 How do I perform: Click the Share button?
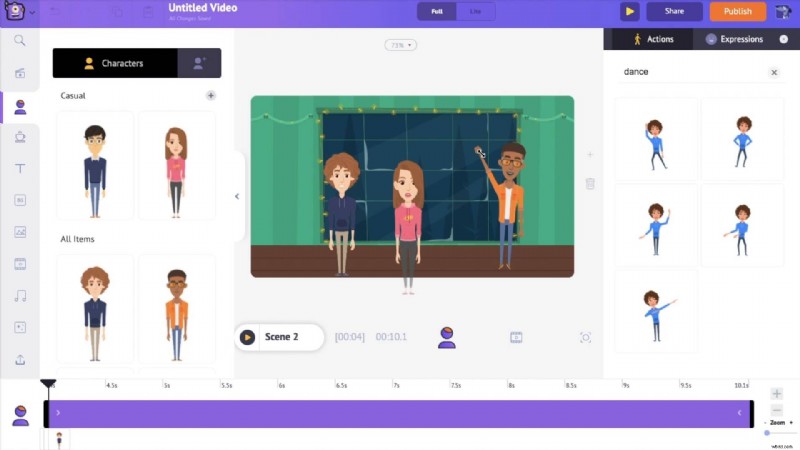click(x=674, y=11)
